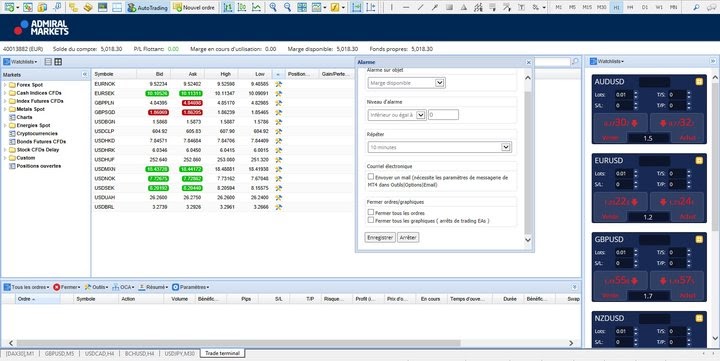Click the Enregistrer button

pyautogui.click(x=380, y=237)
